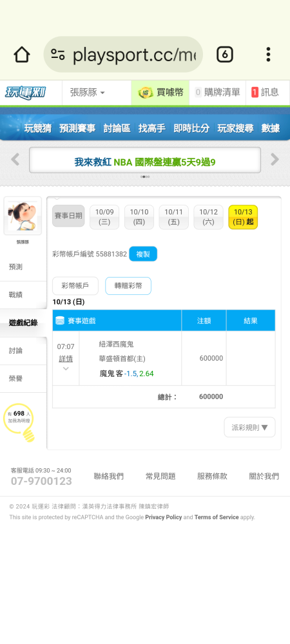Expand the 詳情 details chevron for the 07:07 game
This screenshot has height=644, width=290.
[x=66, y=368]
